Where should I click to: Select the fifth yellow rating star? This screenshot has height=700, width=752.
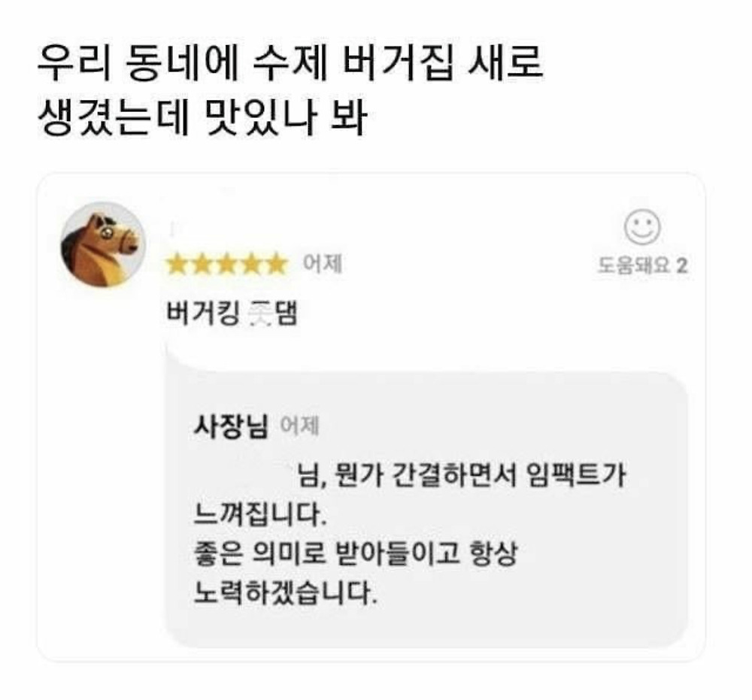coord(276,264)
